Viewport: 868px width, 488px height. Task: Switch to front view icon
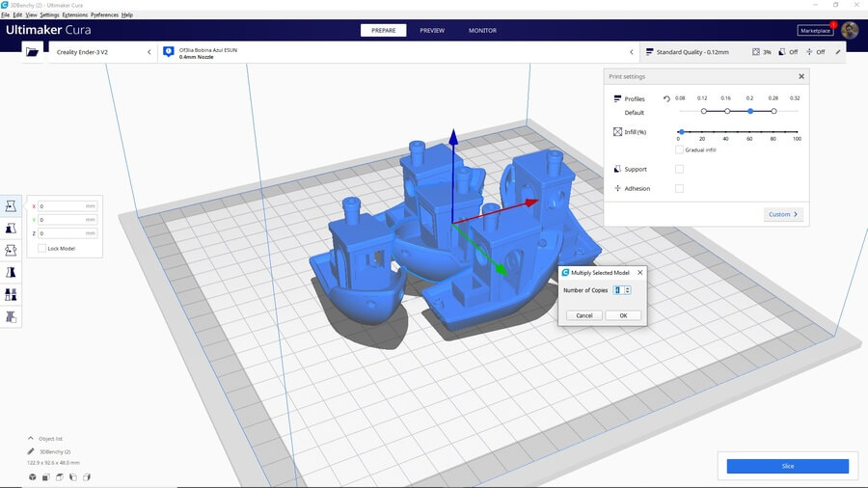tap(46, 477)
